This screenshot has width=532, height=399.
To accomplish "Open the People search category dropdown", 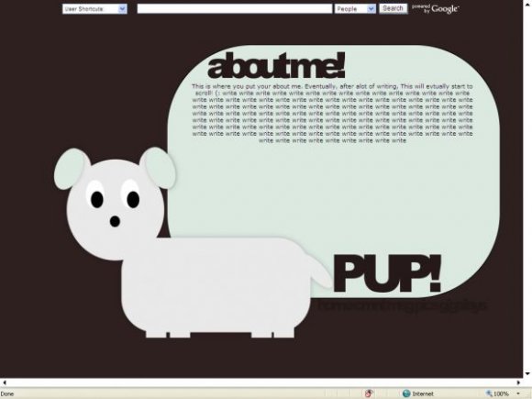I will pos(355,9).
